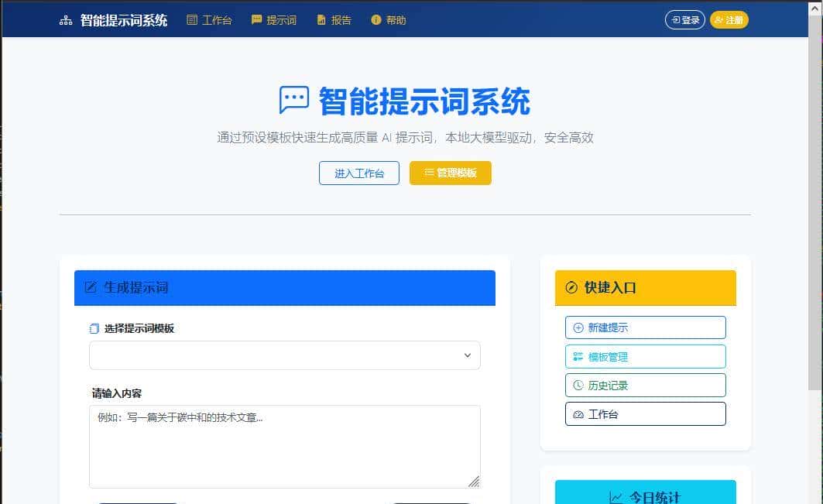Click the yellow 管理模板 button
This screenshot has width=823, height=504.
(451, 173)
